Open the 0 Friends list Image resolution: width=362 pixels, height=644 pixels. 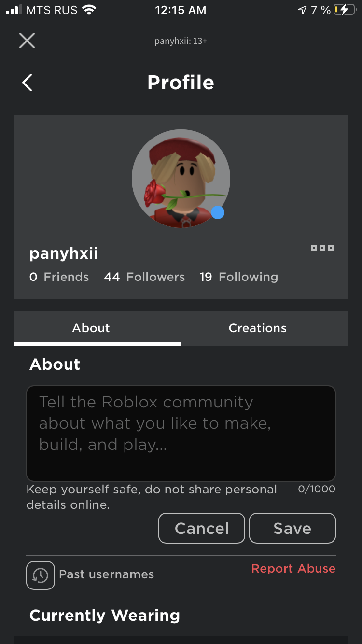click(x=59, y=277)
